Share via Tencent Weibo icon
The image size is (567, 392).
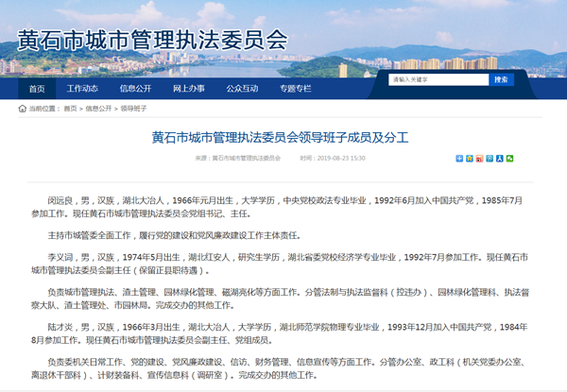click(490, 159)
